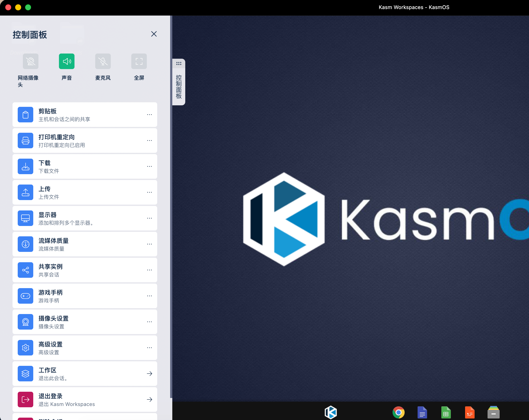The width and height of the screenshot is (529, 420).
Task: Click the gamepad (游戏手柄) icon
Action: [x=25, y=296]
